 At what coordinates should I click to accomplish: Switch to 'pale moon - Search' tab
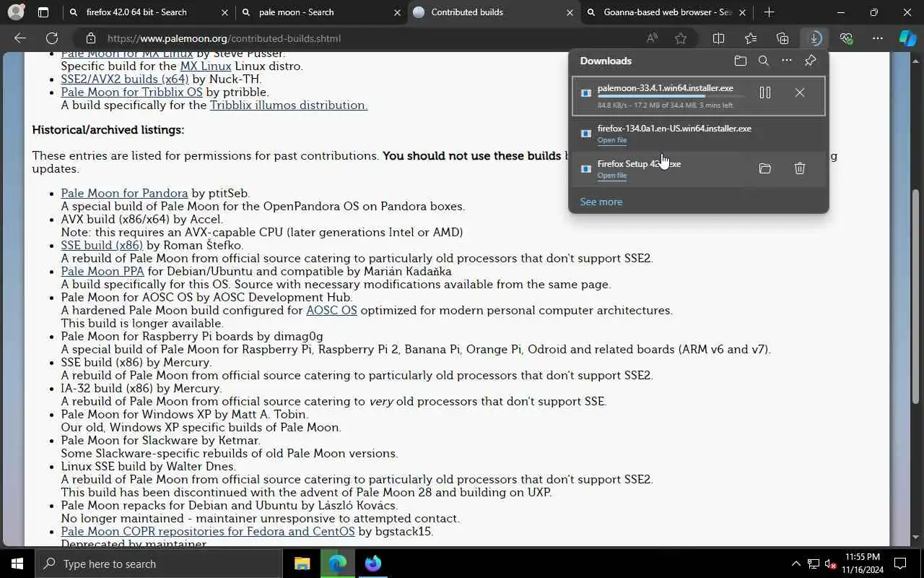pyautogui.click(x=296, y=12)
